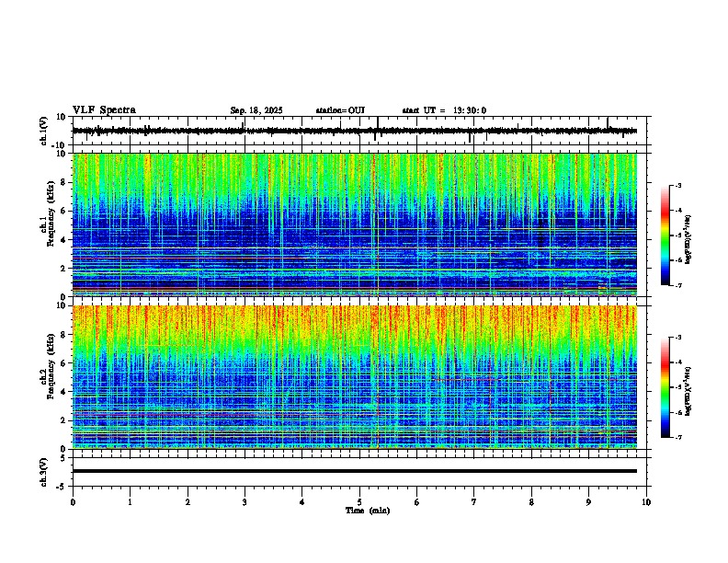Click the "6" kHz tick on the ch.2 spectrogram axis
The width and height of the screenshot is (728, 563).
(x=63, y=363)
